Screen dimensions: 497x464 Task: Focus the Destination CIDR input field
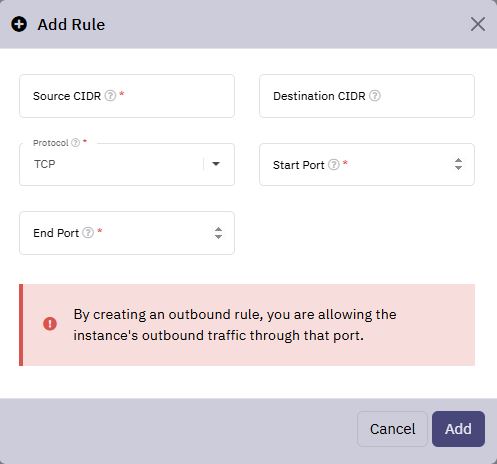pyautogui.click(x=367, y=96)
